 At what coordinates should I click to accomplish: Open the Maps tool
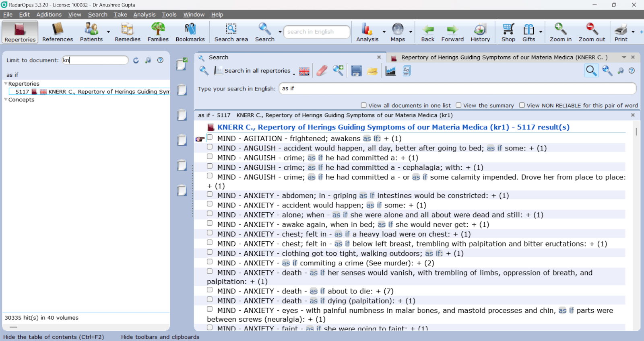(398, 32)
